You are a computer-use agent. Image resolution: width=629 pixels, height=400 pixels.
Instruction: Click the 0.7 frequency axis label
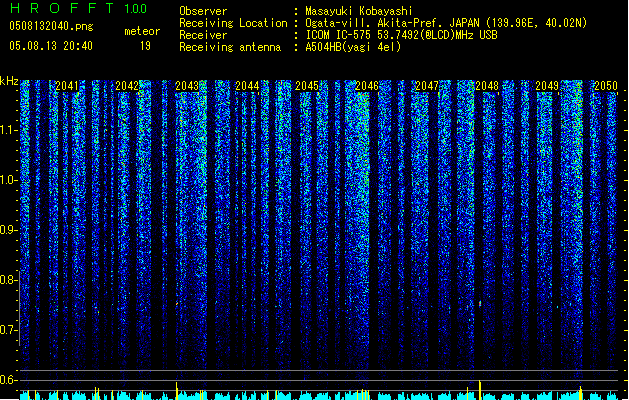tap(9, 330)
